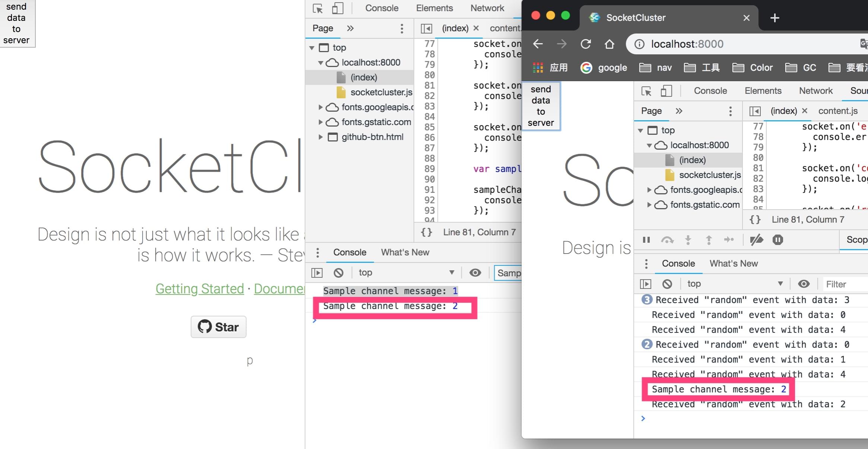Click step icon in right debugger
This screenshot has height=449, width=868.
pyautogui.click(x=729, y=240)
